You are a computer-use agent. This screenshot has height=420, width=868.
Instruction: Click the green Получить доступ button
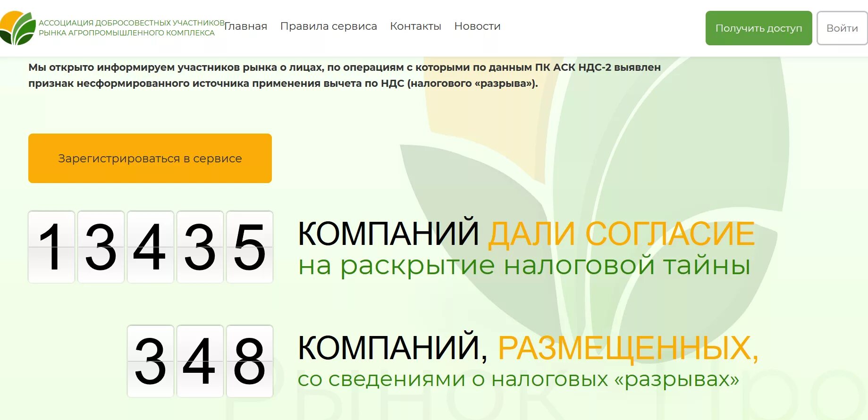click(x=758, y=28)
